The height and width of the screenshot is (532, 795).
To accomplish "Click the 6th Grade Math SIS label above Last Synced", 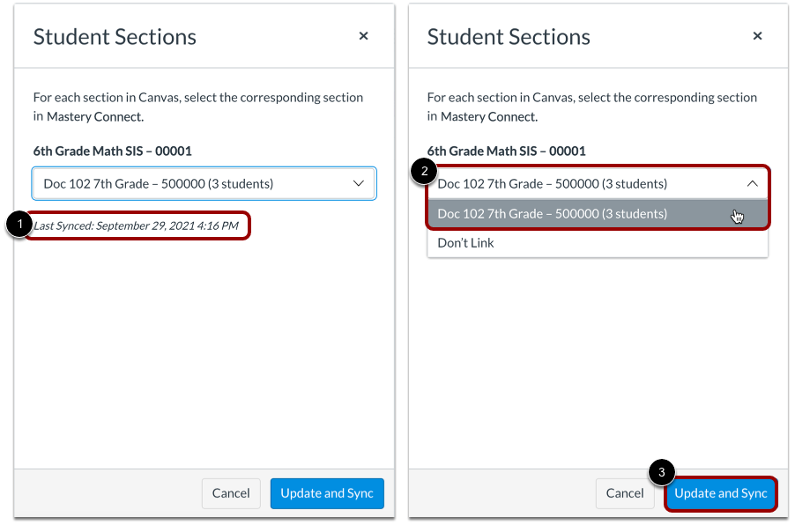I will pos(113,151).
